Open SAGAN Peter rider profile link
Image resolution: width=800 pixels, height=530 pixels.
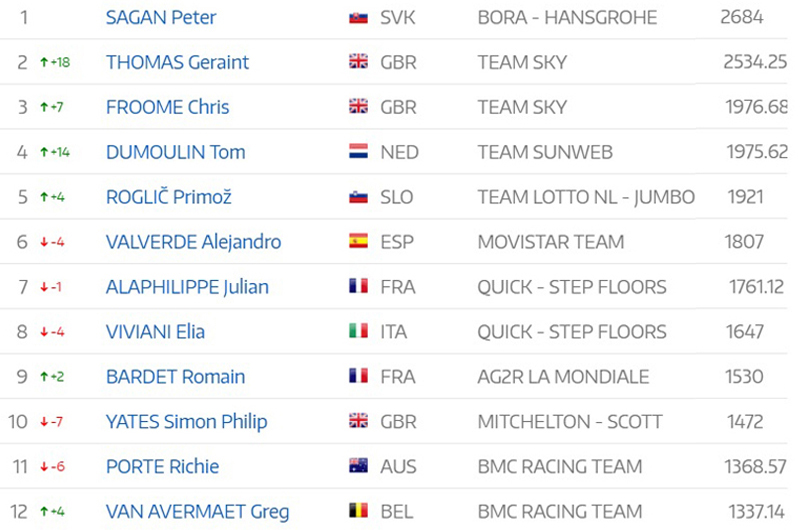click(x=161, y=17)
